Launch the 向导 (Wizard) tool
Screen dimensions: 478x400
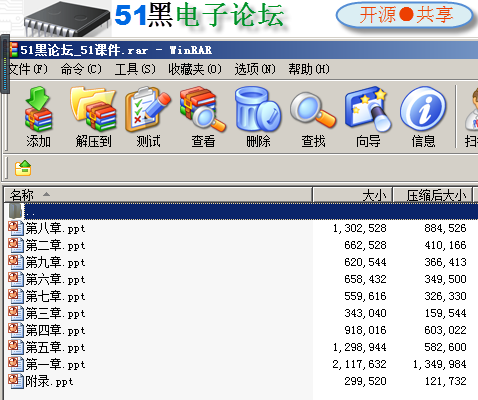pyautogui.click(x=368, y=117)
